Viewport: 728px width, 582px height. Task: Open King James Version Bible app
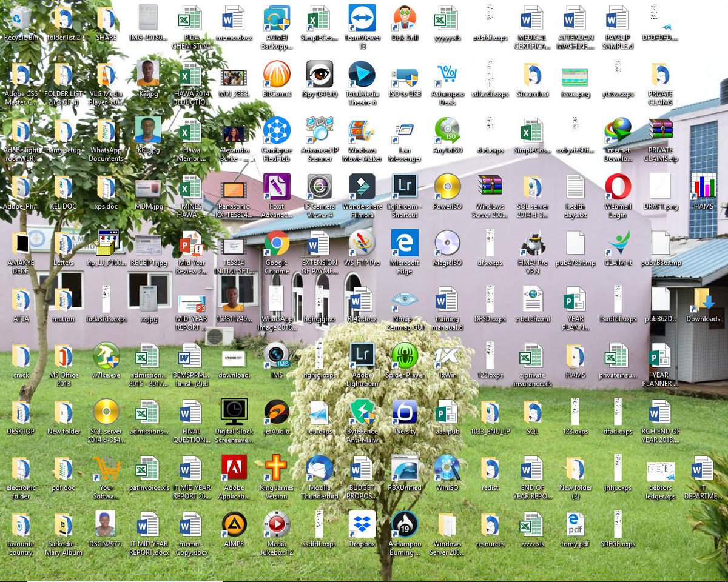coord(277,468)
